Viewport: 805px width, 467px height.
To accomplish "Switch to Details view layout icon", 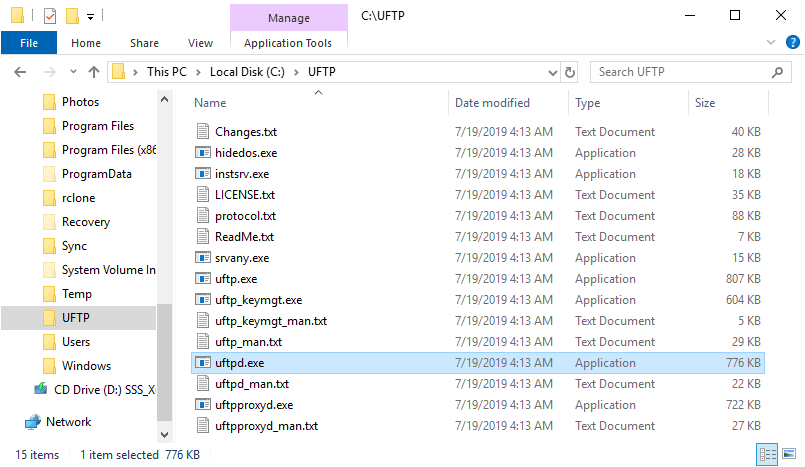I will coord(767,454).
